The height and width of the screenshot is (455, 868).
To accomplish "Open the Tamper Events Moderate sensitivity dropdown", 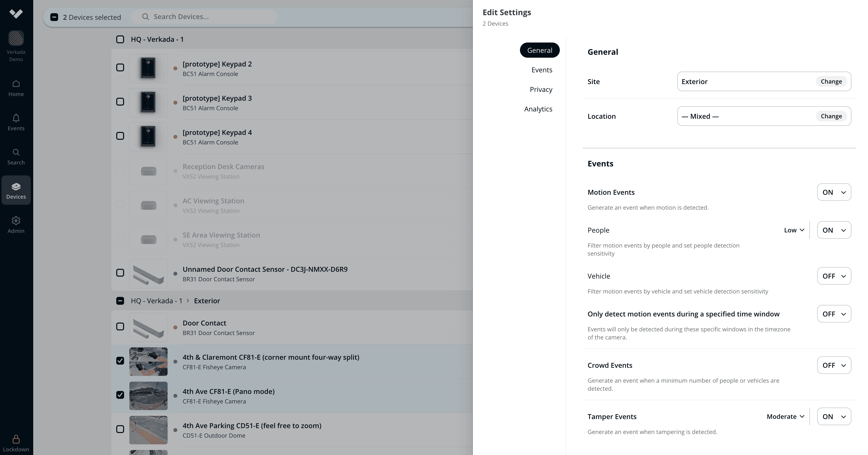I will pyautogui.click(x=785, y=417).
